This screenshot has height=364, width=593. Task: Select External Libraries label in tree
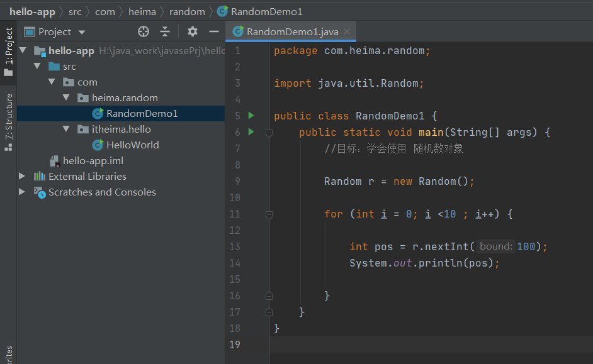click(x=88, y=176)
